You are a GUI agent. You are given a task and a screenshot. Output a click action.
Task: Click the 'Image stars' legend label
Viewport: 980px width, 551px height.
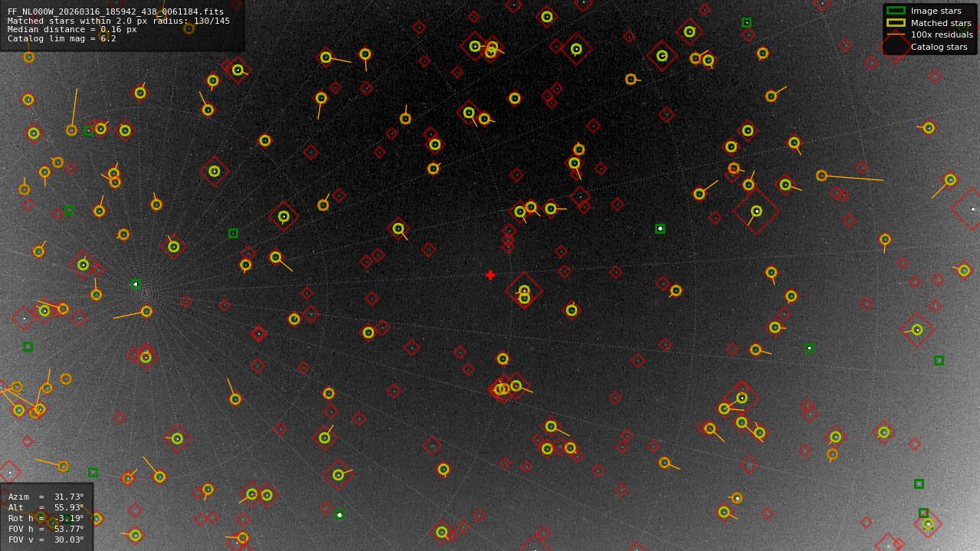936,11
